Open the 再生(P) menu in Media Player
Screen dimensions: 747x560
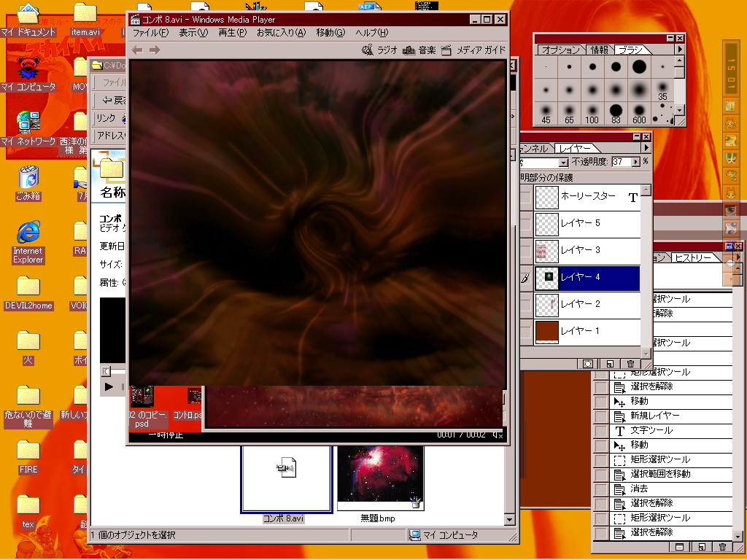(232, 33)
